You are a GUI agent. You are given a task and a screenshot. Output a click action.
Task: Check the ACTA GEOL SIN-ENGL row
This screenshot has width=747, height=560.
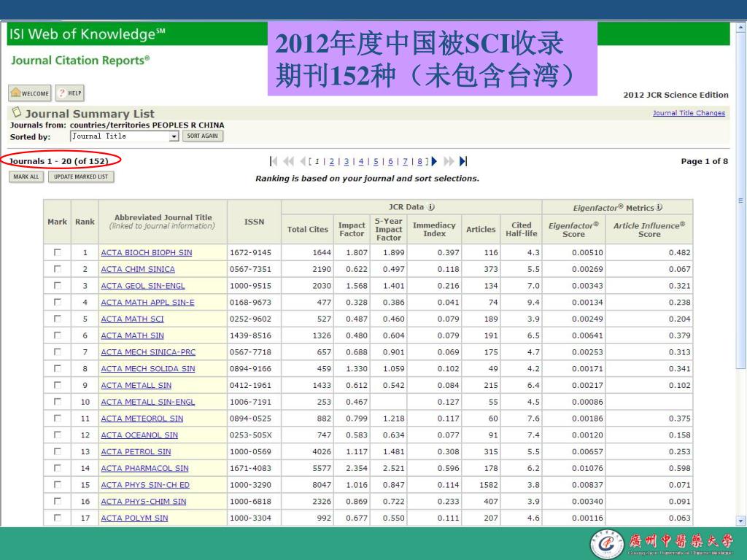click(58, 286)
